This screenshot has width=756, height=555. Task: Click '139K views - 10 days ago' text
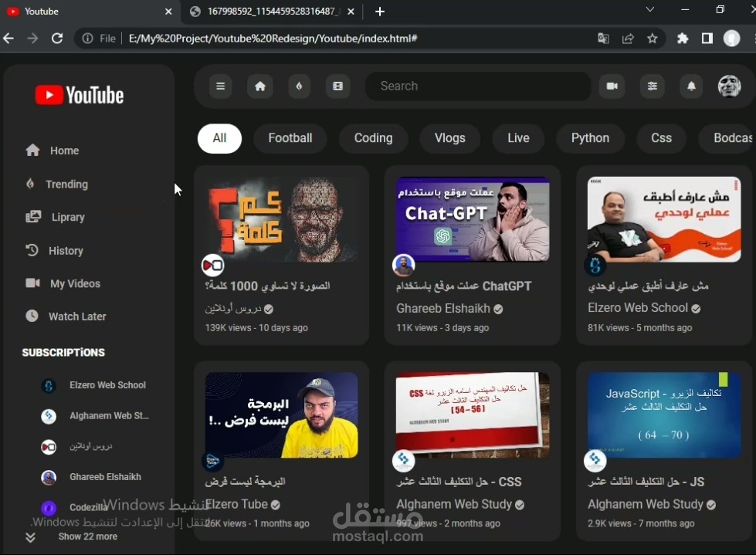tap(256, 327)
